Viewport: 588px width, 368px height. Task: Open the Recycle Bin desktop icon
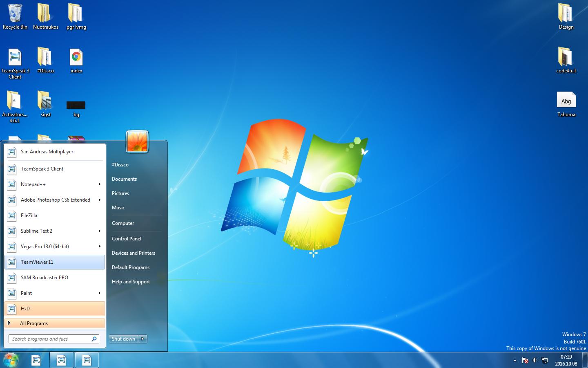click(15, 16)
